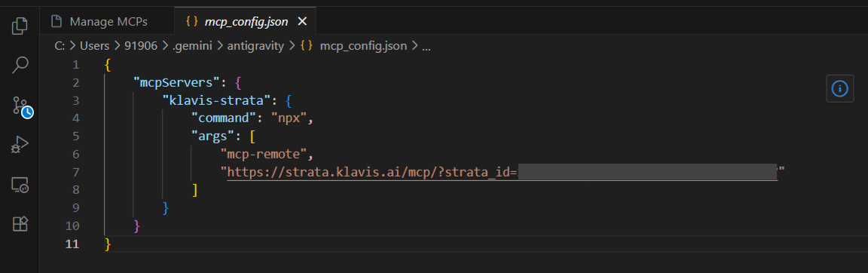Open the Search panel
The height and width of the screenshot is (273, 868).
(x=20, y=66)
